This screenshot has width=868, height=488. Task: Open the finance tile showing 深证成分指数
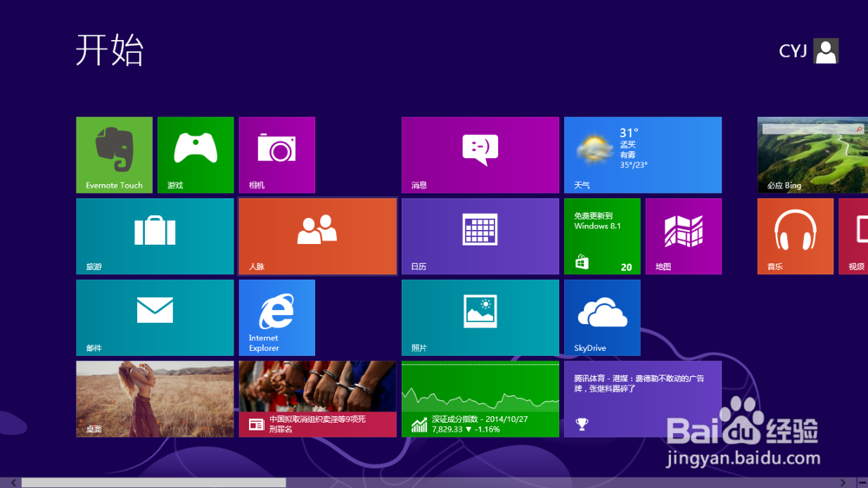pos(480,399)
